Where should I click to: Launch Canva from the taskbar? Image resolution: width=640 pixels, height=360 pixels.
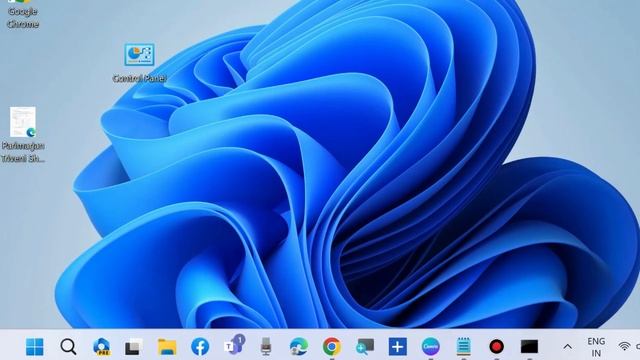tap(431, 347)
